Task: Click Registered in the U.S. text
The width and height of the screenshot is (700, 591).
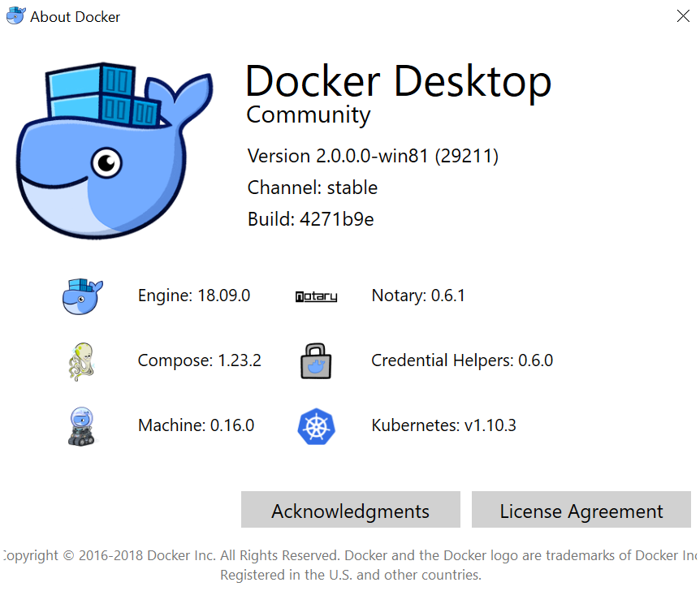Action: point(351,575)
